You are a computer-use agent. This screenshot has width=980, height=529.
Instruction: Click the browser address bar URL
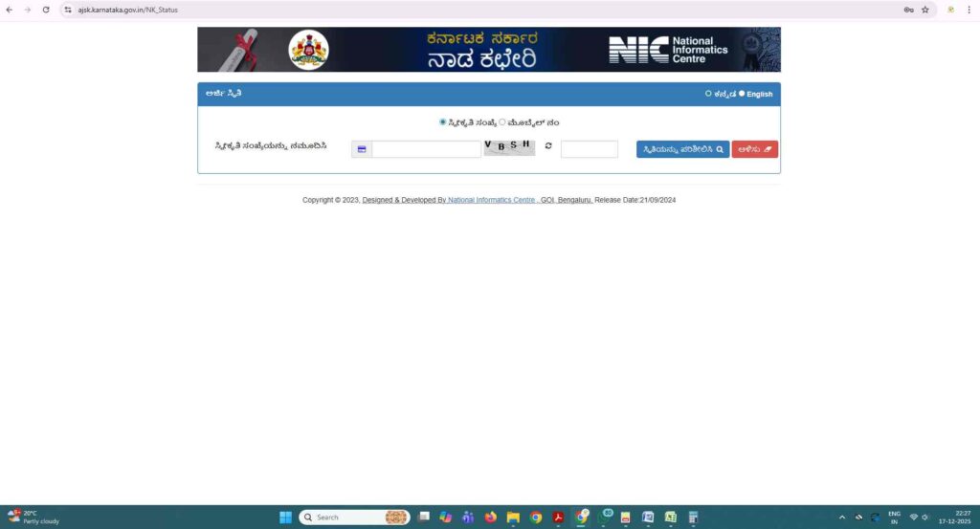click(x=127, y=10)
